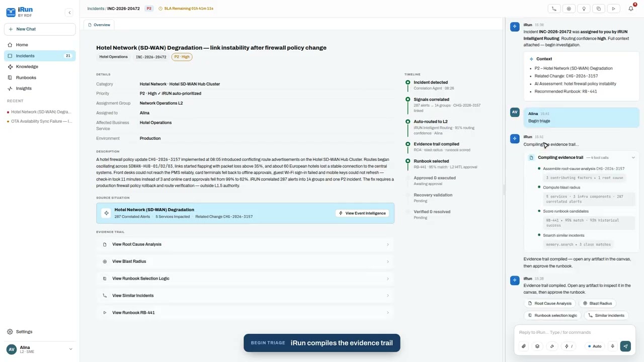
Task: Click the layers icon in reply box
Action: tap(537, 346)
